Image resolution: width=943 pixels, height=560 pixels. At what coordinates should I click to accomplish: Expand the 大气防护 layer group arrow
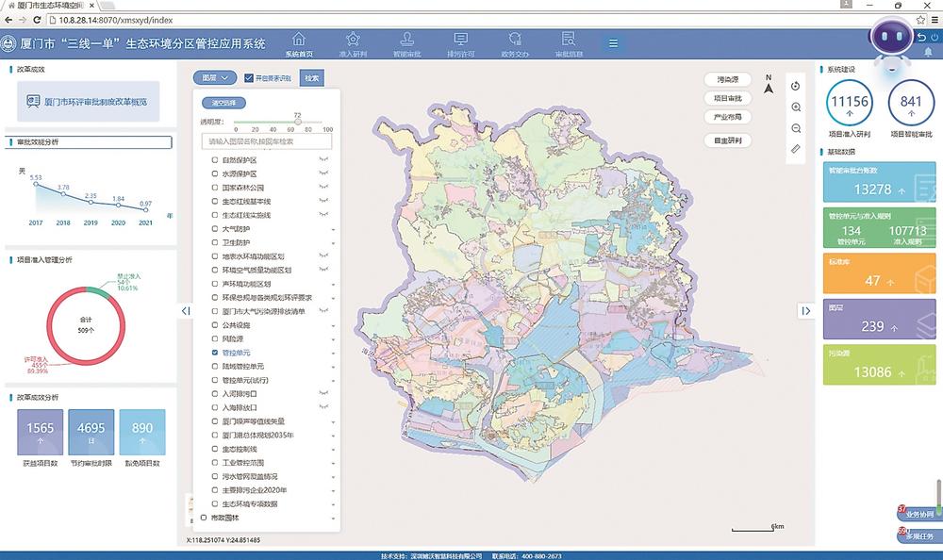[333, 229]
